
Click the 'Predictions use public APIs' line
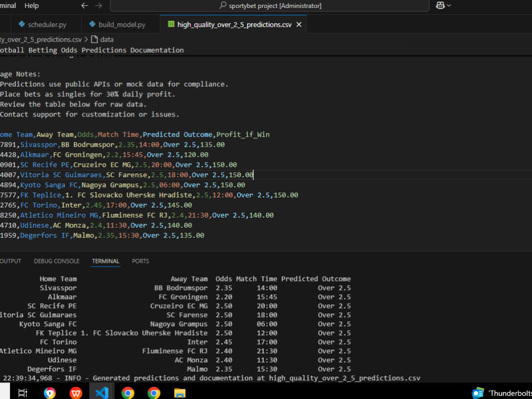(114, 84)
